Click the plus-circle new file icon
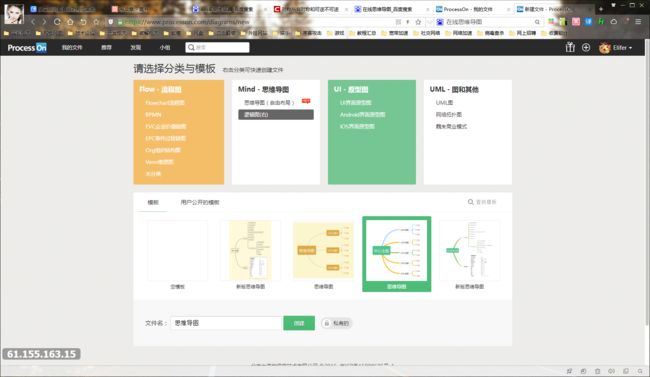The image size is (650, 377). click(x=586, y=47)
